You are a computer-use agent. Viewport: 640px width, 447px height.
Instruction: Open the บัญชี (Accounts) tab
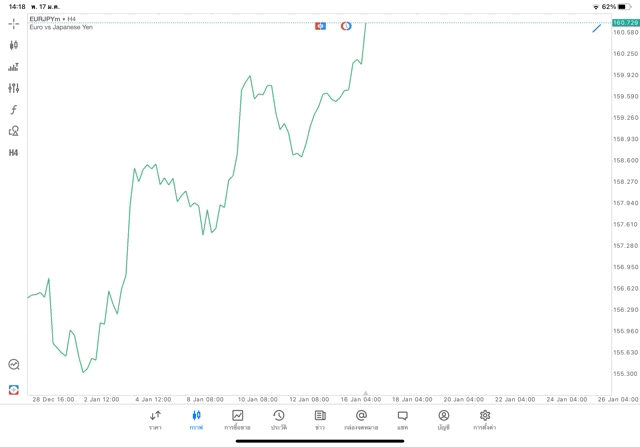(443, 419)
